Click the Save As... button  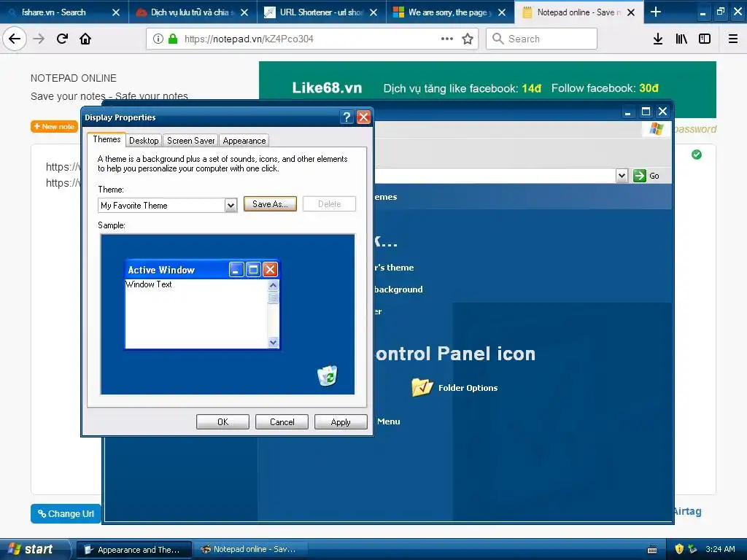coord(270,204)
